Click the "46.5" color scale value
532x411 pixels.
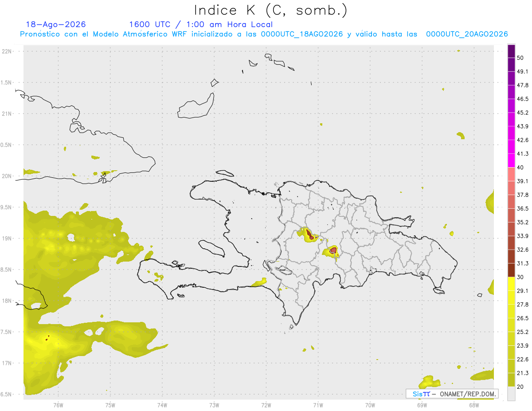523,99
